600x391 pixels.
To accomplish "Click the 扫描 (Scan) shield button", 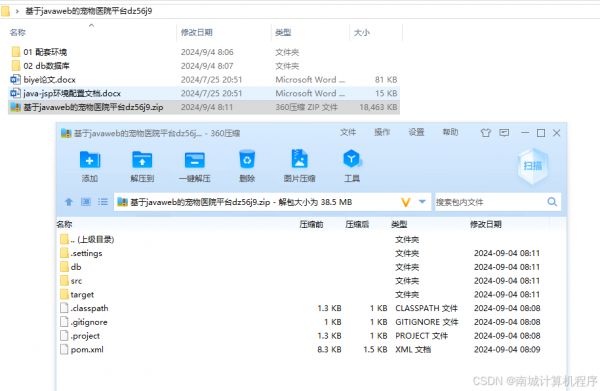I will click(533, 166).
